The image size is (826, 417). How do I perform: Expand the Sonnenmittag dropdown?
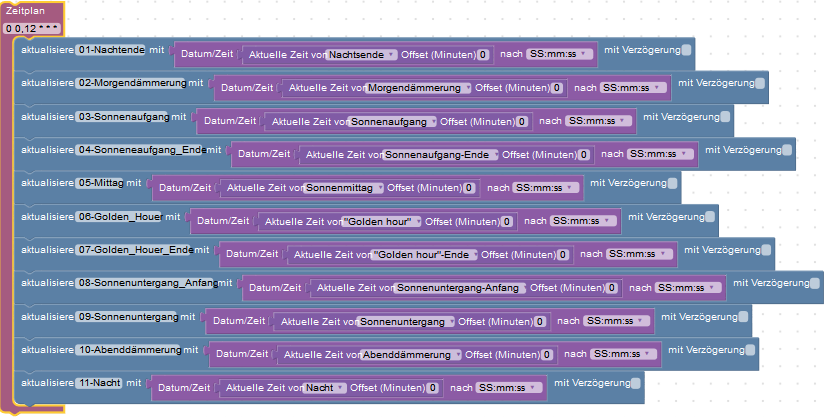[x=343, y=188]
